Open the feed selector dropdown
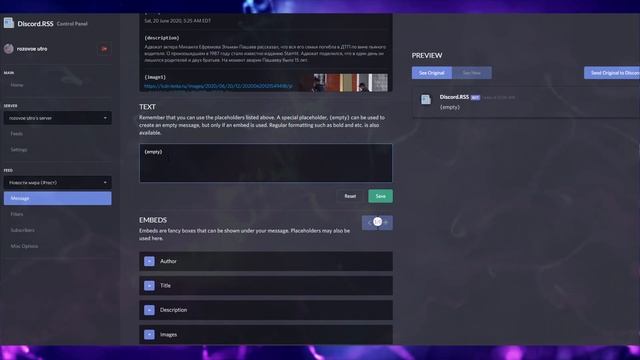This screenshot has height=360, width=640. coord(58,182)
